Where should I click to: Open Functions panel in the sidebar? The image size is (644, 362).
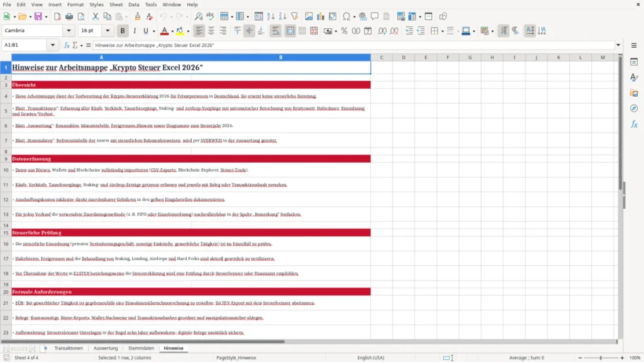[x=634, y=124]
